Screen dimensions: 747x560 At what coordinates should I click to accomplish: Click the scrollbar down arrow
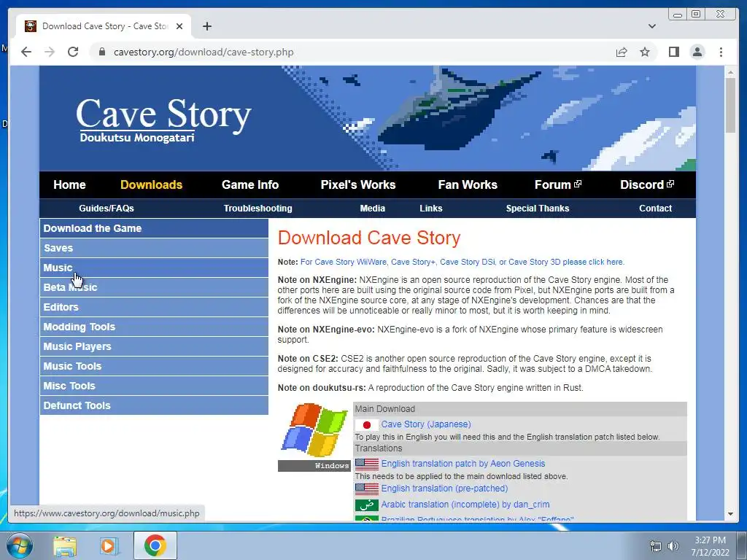(x=729, y=514)
